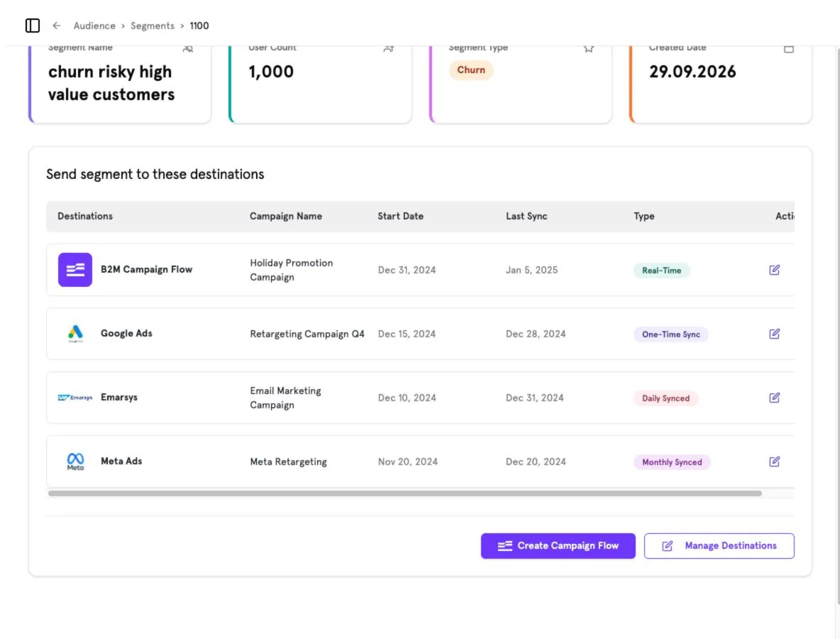Click the B2M Campaign Flow logo icon

75,270
